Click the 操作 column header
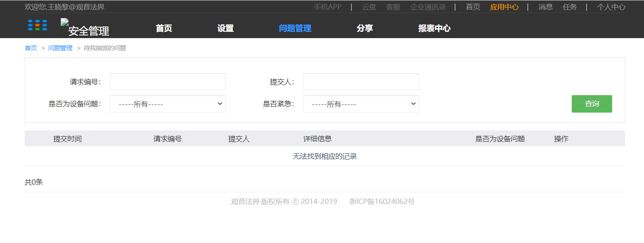This screenshot has height=243, width=644. (x=561, y=139)
